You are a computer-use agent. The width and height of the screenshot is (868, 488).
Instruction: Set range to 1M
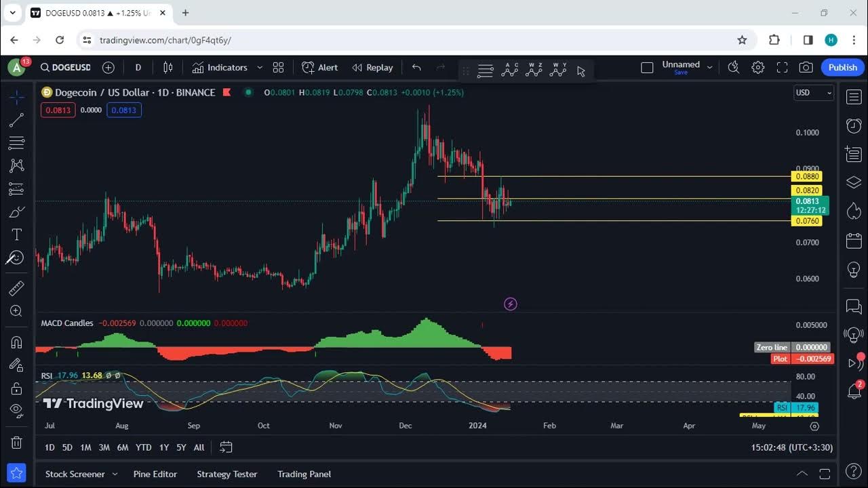click(85, 447)
